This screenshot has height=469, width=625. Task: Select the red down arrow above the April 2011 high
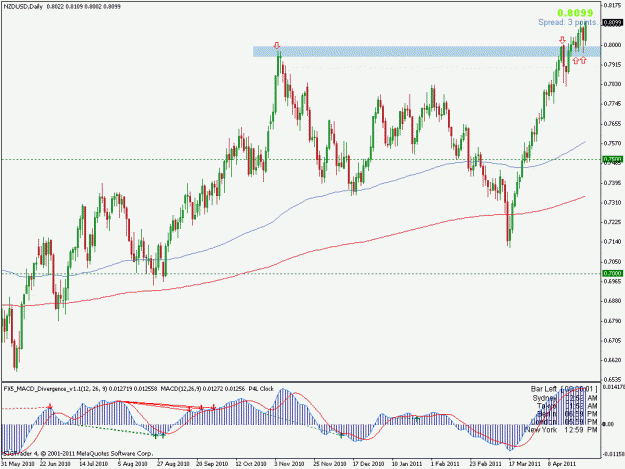click(x=562, y=40)
